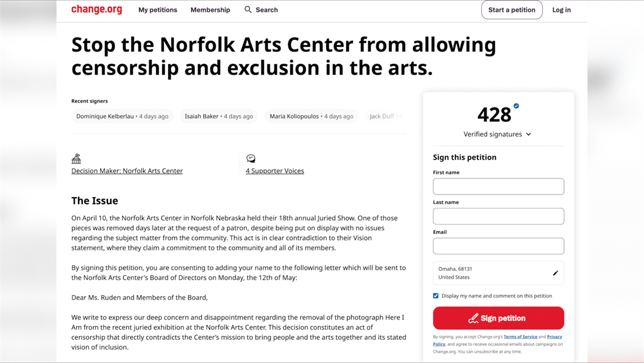This screenshot has height=363, width=644.
Task: Open the Terms of Service link
Action: click(x=521, y=336)
